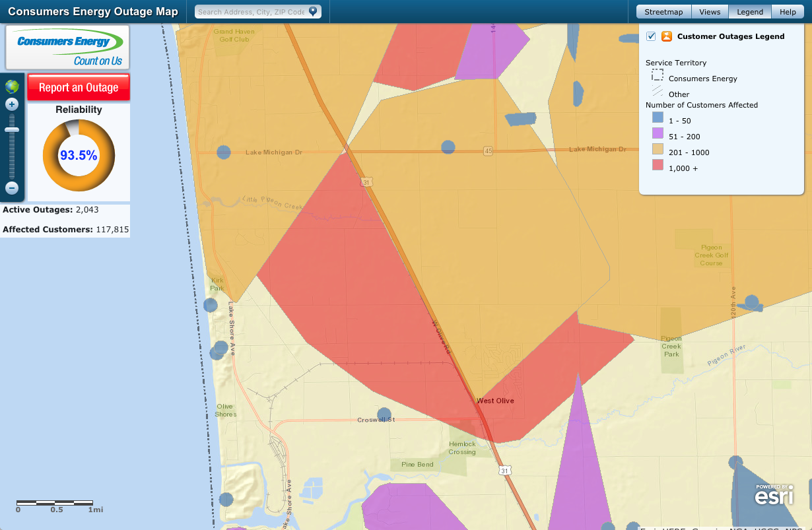The image size is (812, 530).
Task: Click the Pigeon Creek Park label
Action: tap(671, 346)
